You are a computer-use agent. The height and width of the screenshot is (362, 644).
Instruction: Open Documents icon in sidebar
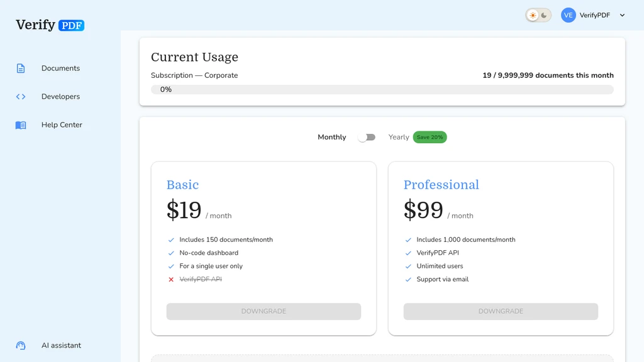(21, 68)
